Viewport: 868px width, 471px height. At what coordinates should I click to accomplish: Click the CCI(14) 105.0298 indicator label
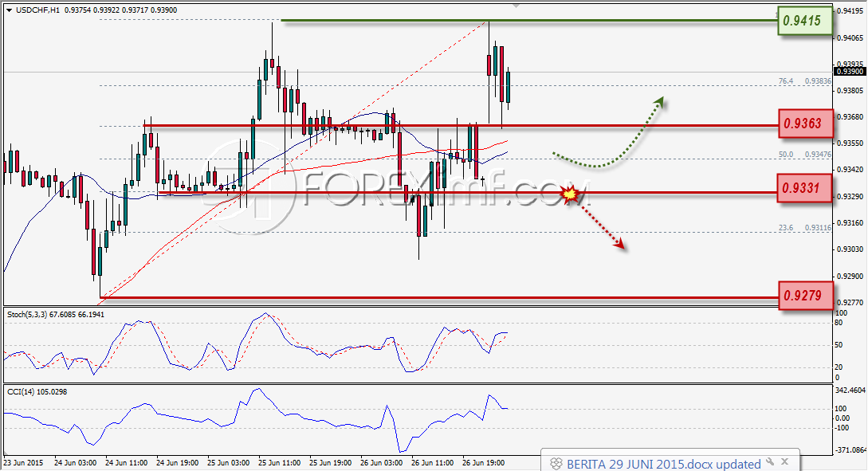[x=37, y=391]
